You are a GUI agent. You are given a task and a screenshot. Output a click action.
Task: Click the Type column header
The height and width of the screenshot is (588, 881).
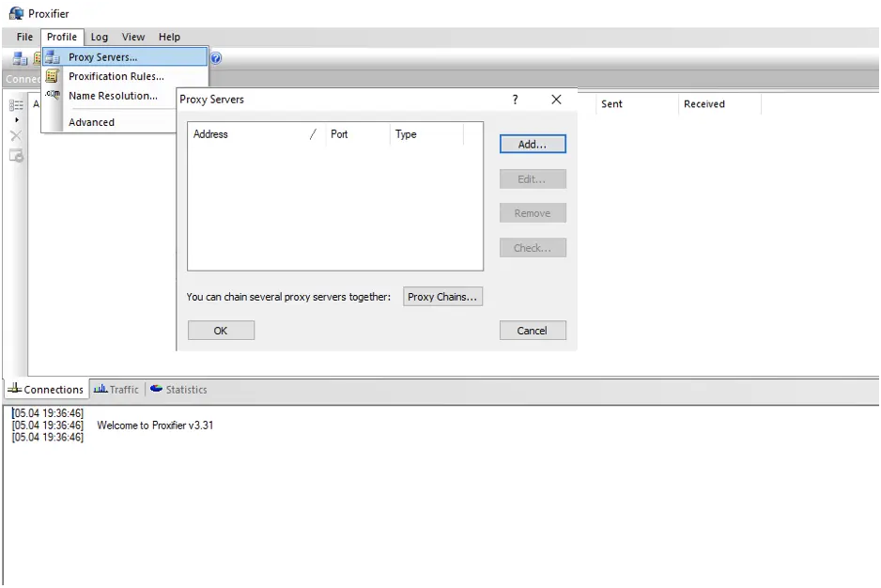click(426, 134)
